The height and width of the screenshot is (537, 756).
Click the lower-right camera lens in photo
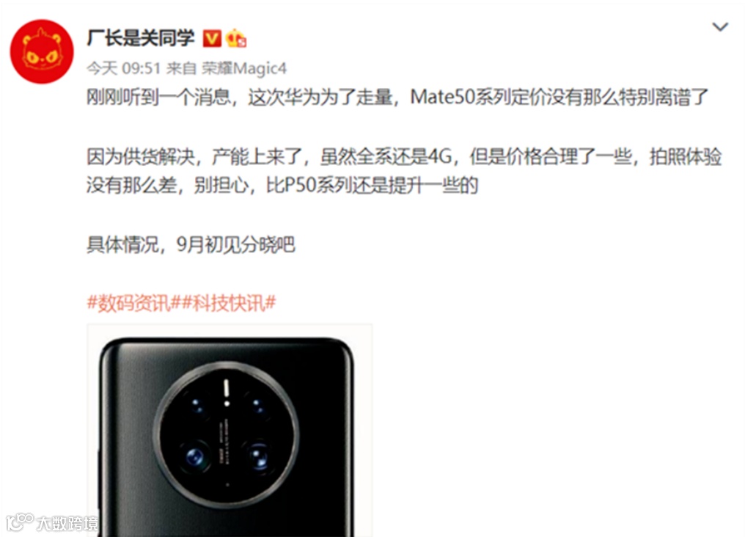point(258,456)
